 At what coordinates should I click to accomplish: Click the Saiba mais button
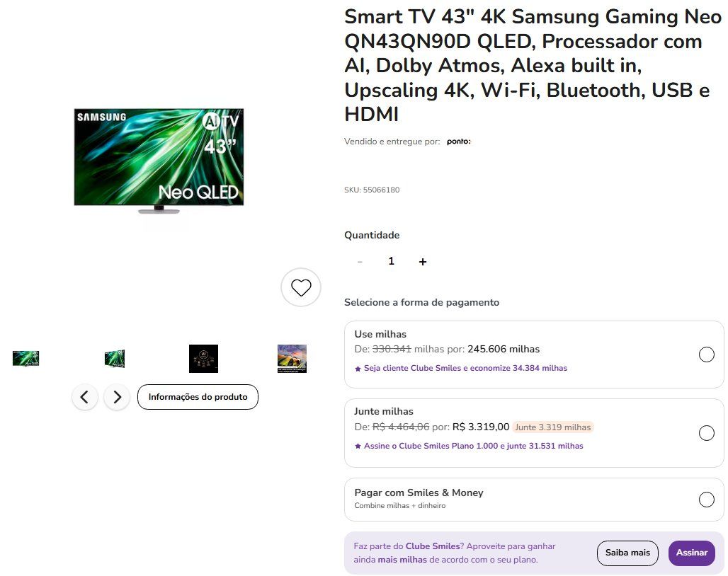627,553
